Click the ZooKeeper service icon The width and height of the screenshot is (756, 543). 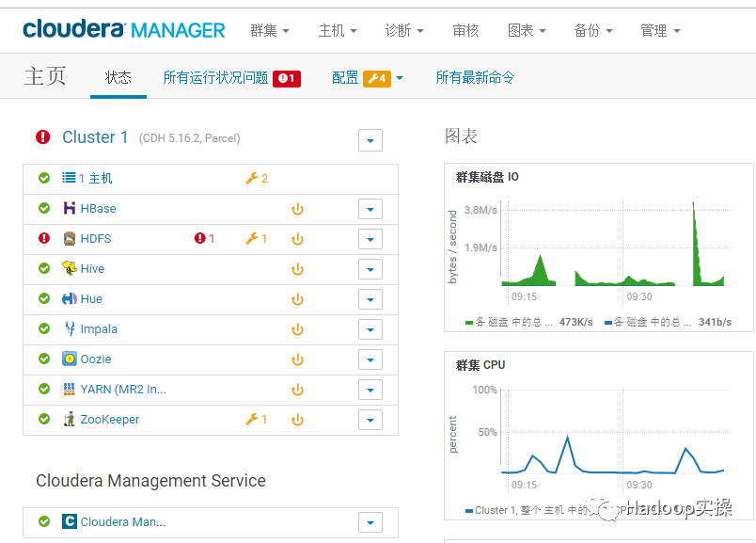(x=70, y=419)
